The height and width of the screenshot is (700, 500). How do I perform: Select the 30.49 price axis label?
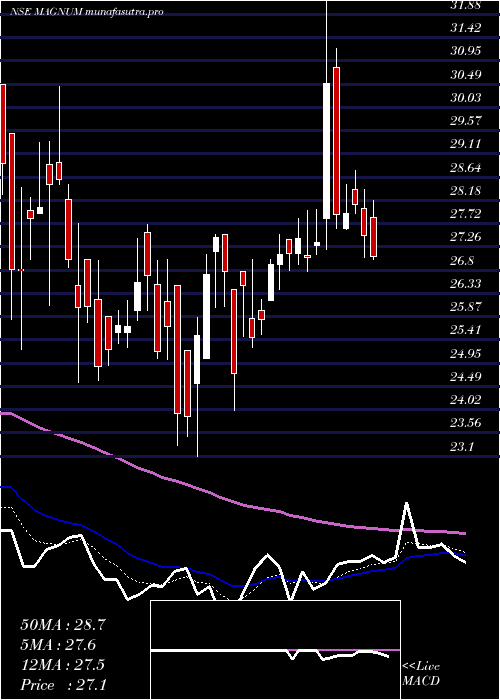[x=466, y=74]
